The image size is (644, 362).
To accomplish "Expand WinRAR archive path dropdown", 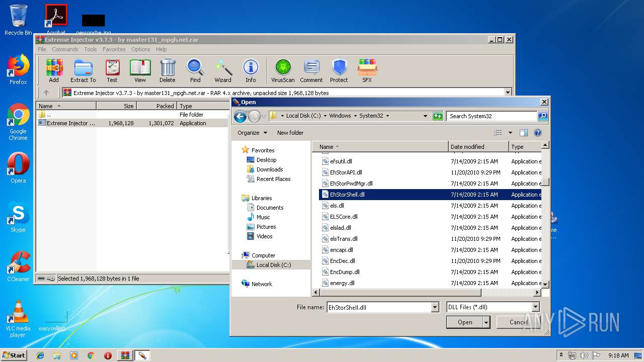I will pyautogui.click(x=508, y=93).
